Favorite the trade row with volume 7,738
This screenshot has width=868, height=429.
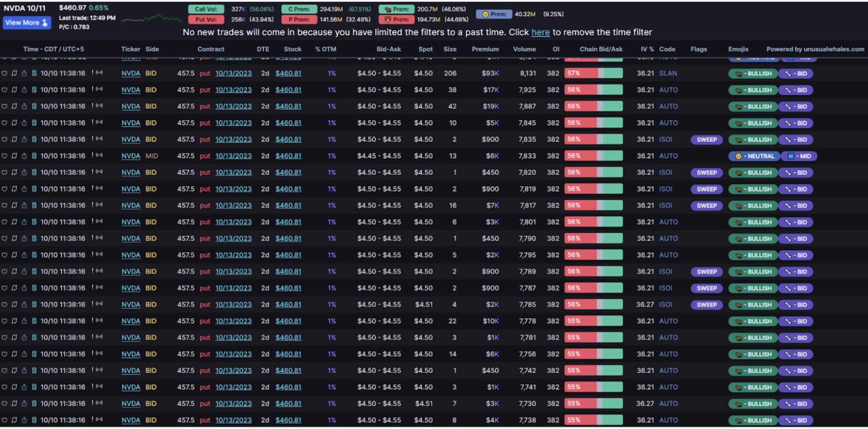4,420
